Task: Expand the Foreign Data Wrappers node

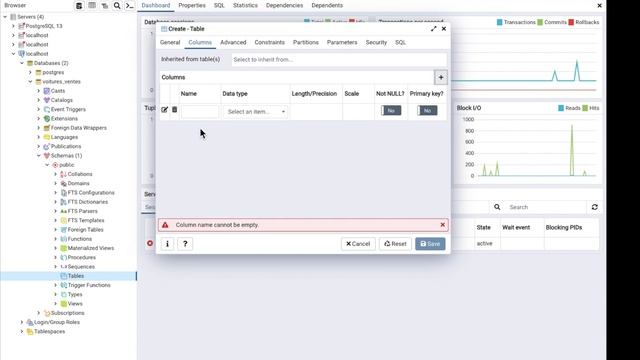Action: (x=39, y=128)
